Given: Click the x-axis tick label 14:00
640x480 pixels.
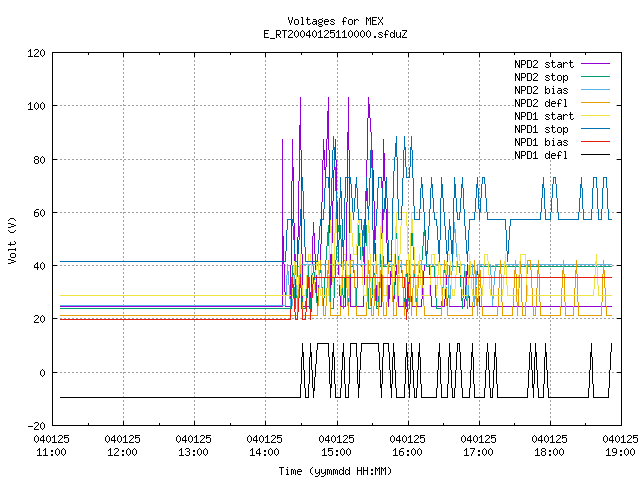Looking at the screenshot, I should click(x=264, y=452).
